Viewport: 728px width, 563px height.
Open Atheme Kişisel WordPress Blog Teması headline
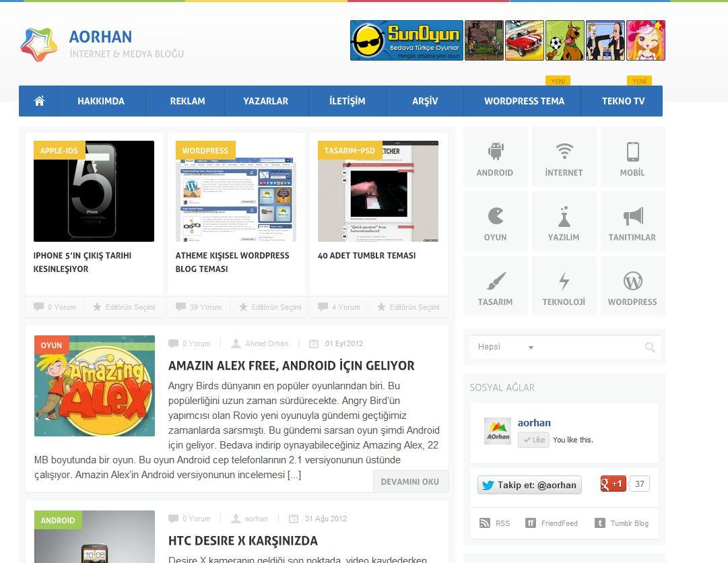pyautogui.click(x=232, y=262)
